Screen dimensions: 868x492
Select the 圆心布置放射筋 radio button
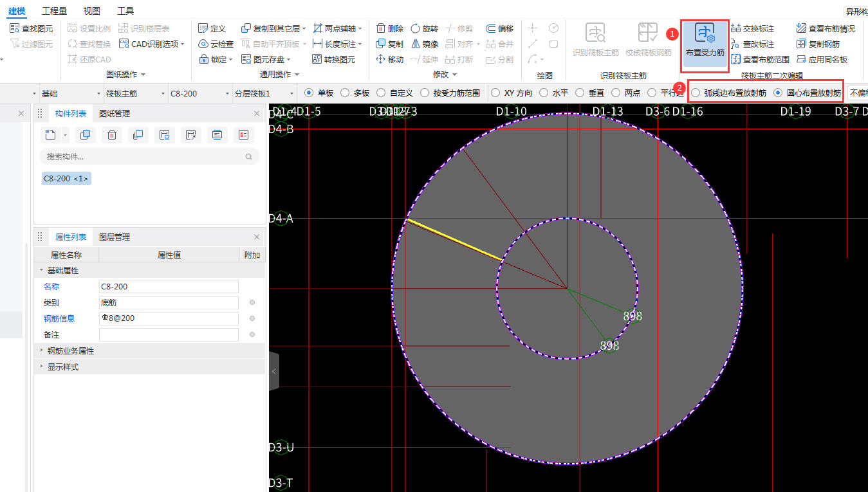[x=778, y=93]
